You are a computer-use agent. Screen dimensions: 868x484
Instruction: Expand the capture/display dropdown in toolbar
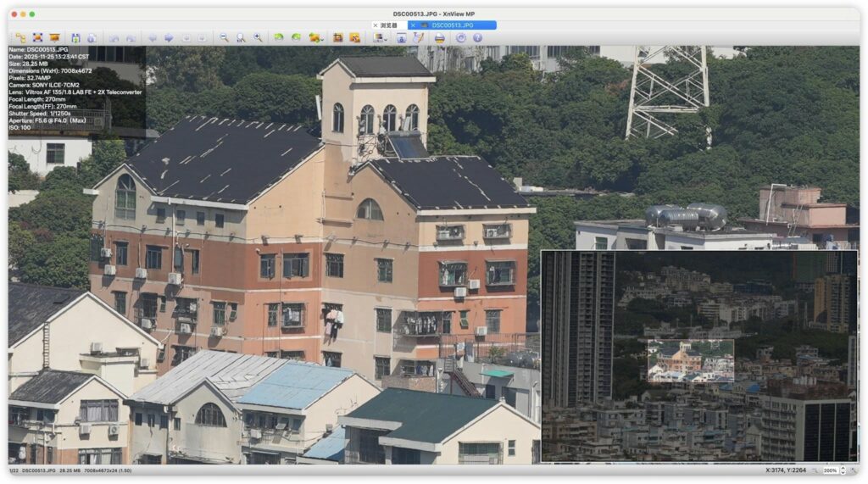point(385,39)
